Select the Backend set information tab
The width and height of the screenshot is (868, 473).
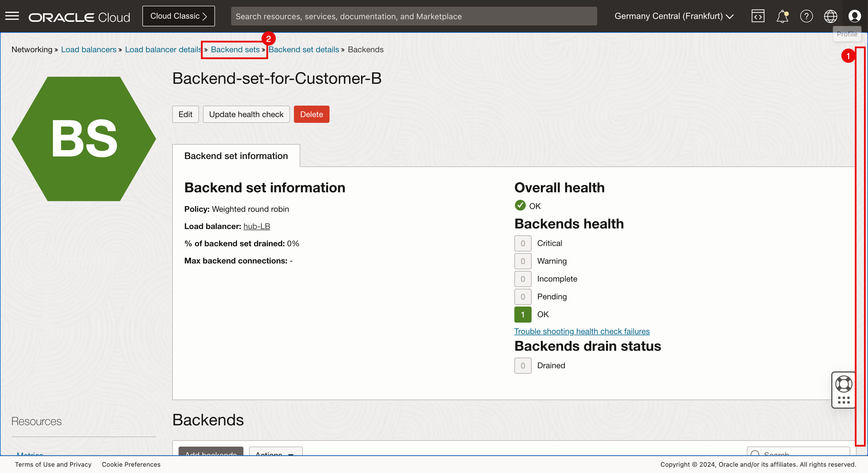[236, 156]
